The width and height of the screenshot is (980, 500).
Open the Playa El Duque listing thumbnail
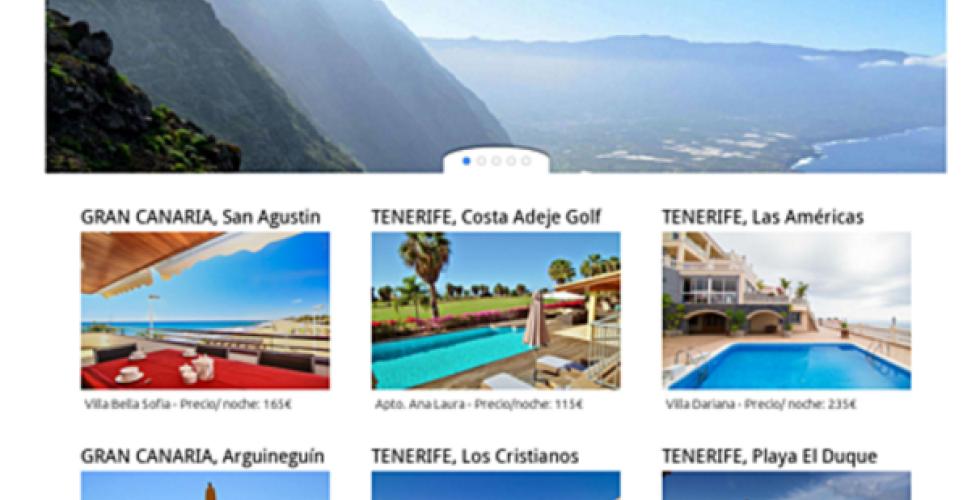[787, 486]
